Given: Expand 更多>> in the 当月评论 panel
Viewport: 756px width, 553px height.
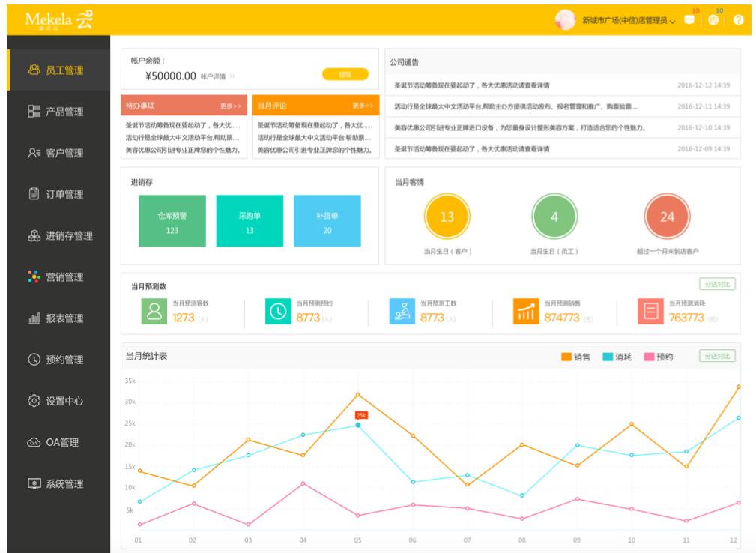Looking at the screenshot, I should (x=363, y=106).
